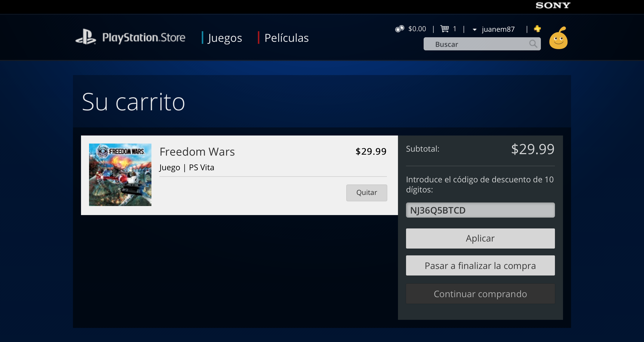The width and height of the screenshot is (644, 342).
Task: Click the 'Introduce el código de descuento' text
Action: [480, 184]
